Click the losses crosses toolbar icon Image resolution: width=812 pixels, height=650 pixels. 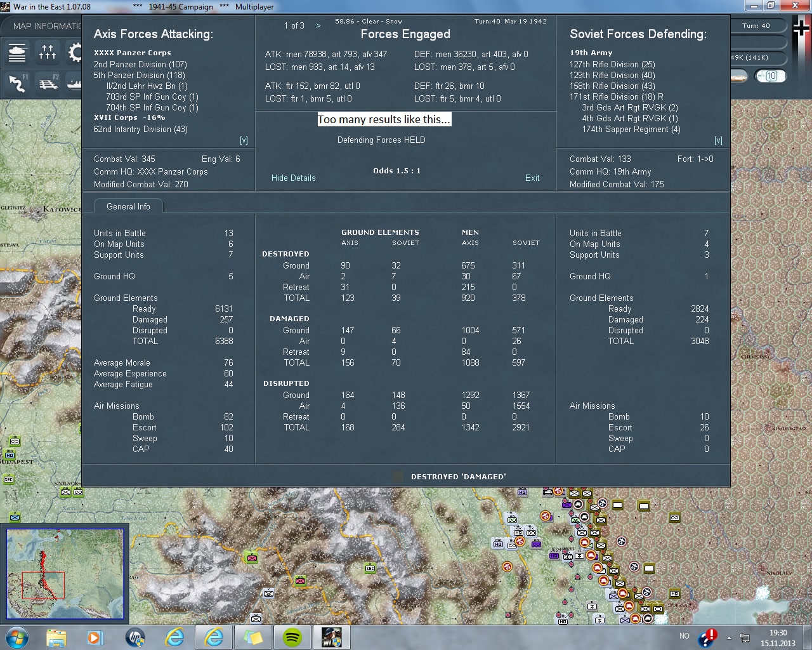[x=48, y=52]
